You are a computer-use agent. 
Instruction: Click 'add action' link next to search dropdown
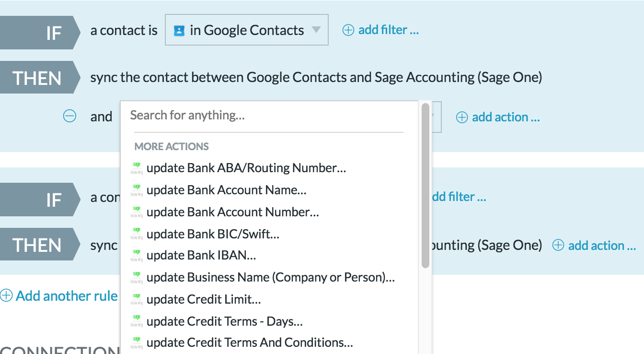506,117
